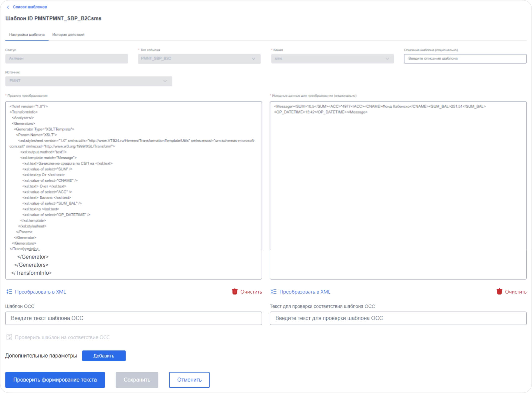Go back via the Список шаблонов arrow
Image resolution: width=532 pixels, height=393 pixels.
point(8,7)
